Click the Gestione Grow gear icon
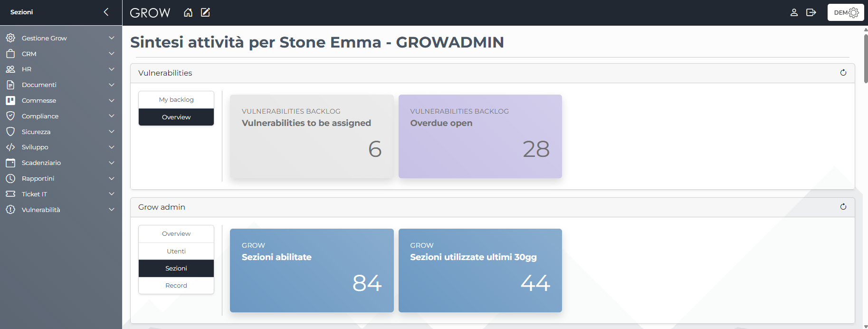 click(x=10, y=38)
